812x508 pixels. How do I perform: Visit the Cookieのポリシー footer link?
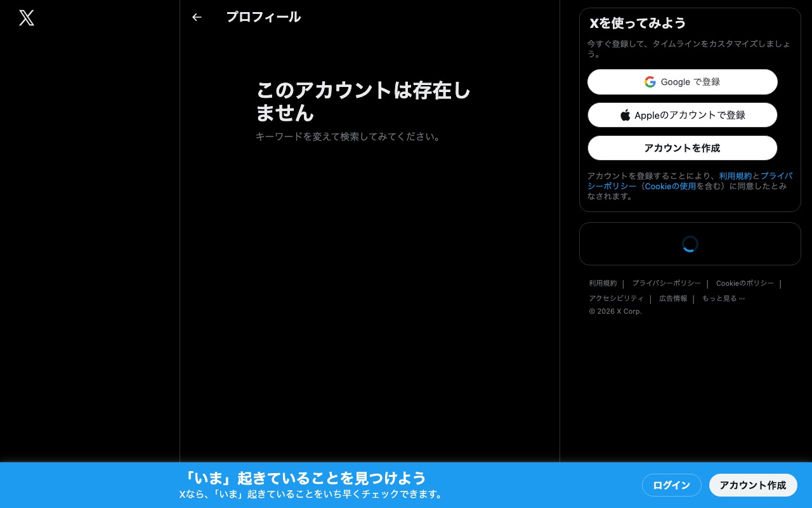coord(745,283)
